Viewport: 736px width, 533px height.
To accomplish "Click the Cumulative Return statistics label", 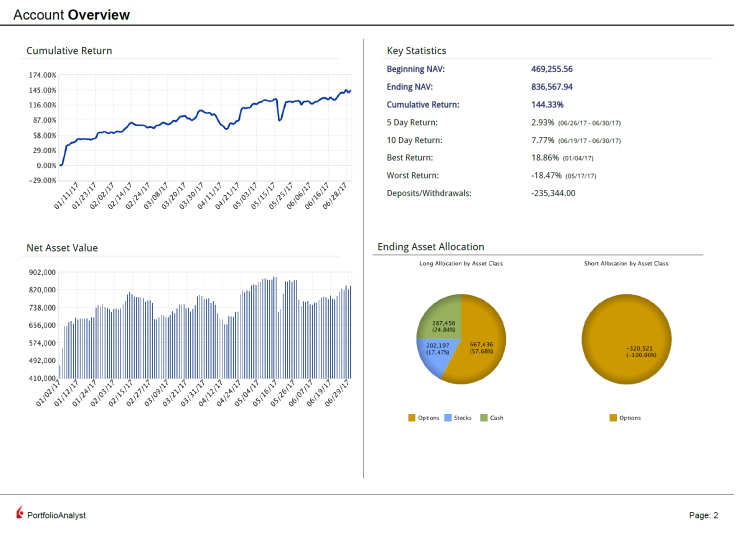I will (423, 105).
